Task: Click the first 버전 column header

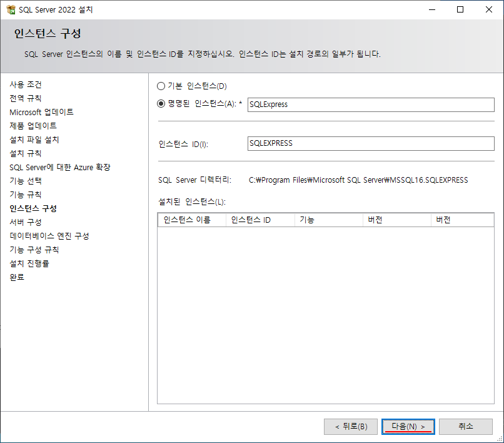Action: tap(397, 220)
